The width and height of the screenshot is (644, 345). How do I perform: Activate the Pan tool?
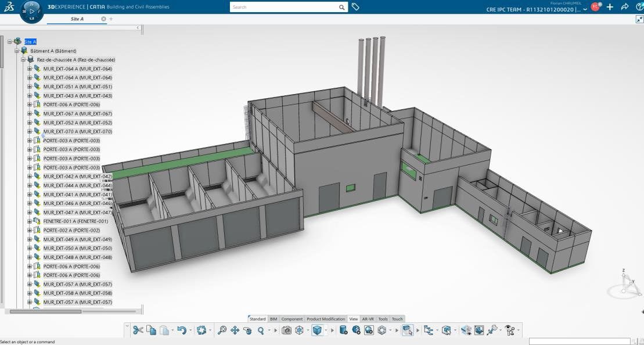pos(235,330)
